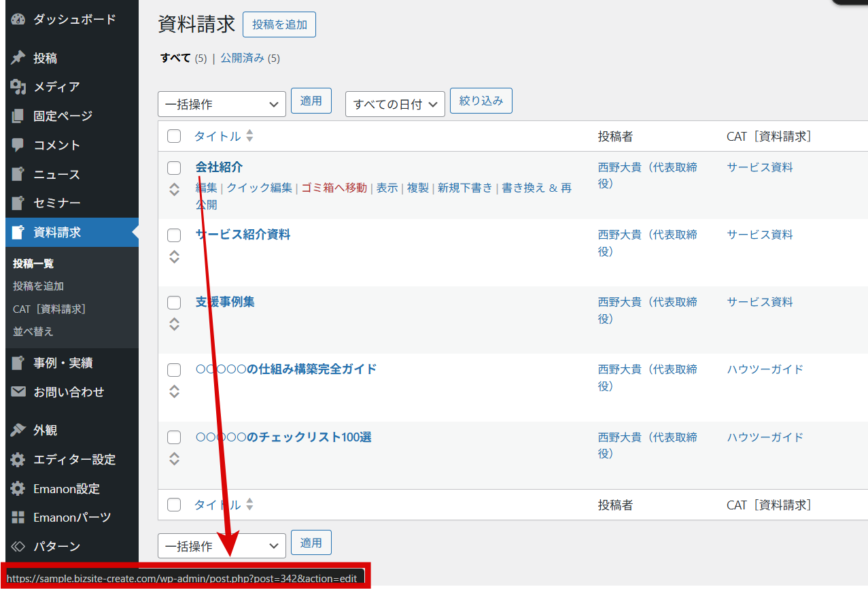Click 編集 under 会社紹介
This screenshot has width=868, height=589.
207,188
